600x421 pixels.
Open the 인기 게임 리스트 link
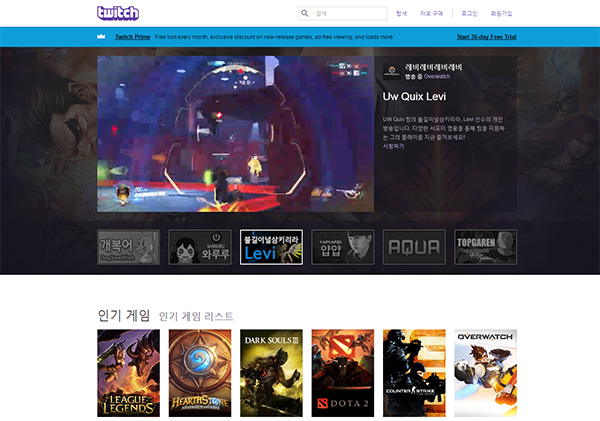[x=196, y=316]
